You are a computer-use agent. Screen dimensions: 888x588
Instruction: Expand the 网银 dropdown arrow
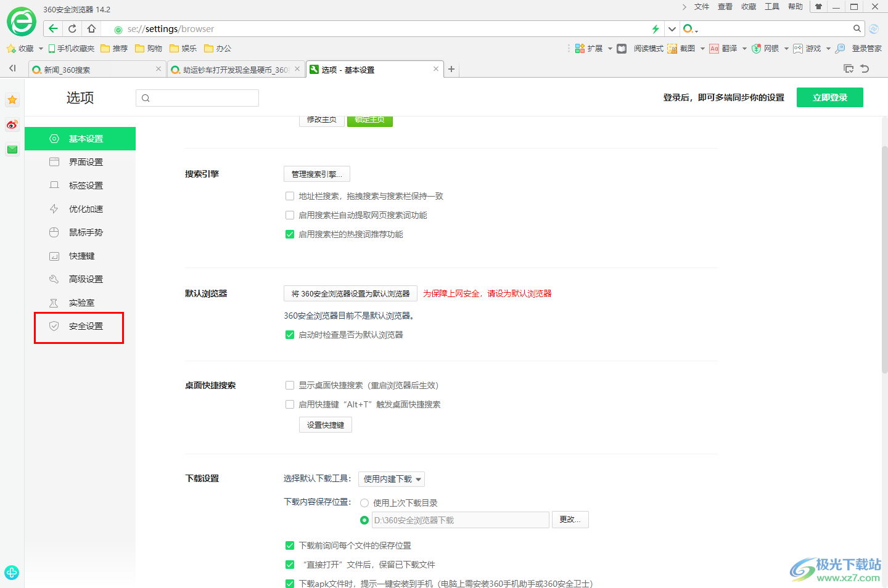pos(786,48)
